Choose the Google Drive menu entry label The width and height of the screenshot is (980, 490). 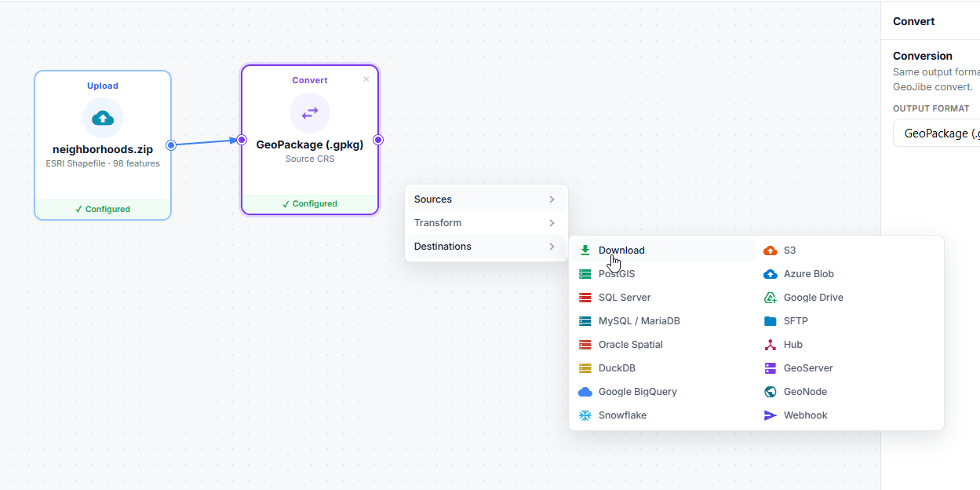pyautogui.click(x=814, y=298)
